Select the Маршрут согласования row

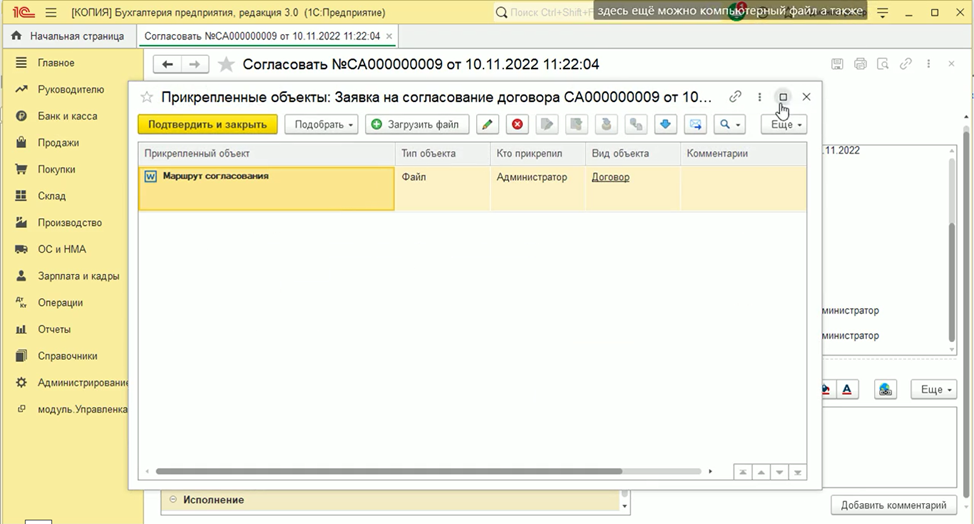pos(266,188)
